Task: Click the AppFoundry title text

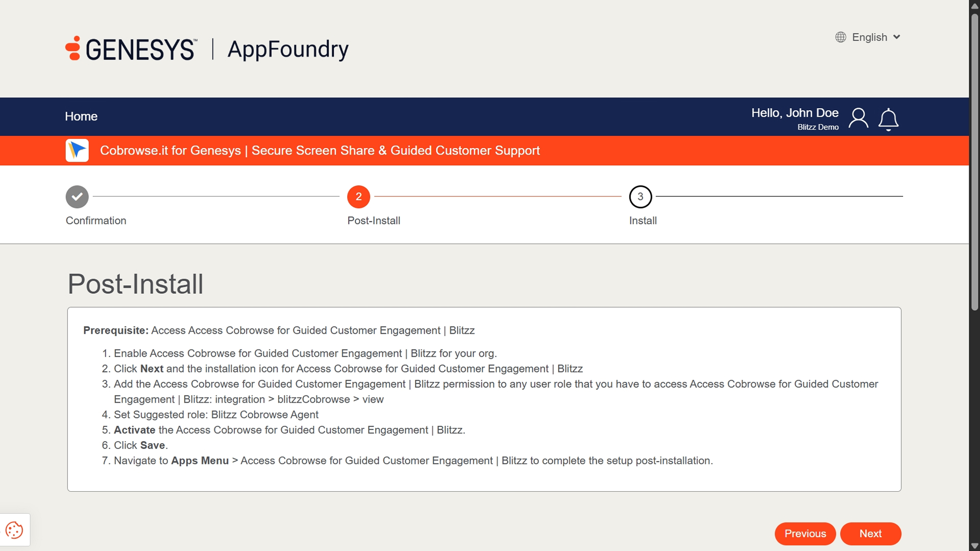Action: pos(288,49)
